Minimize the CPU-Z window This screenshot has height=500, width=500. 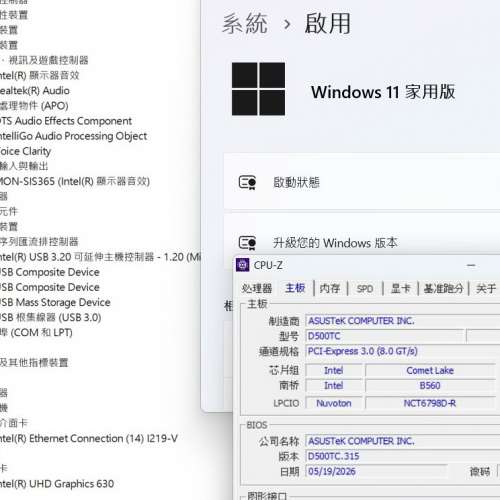[x=471, y=266]
